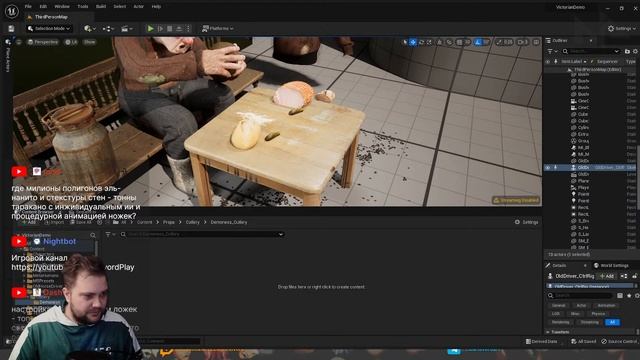
Task: Open scale snap value 0.25
Action: click(x=504, y=42)
